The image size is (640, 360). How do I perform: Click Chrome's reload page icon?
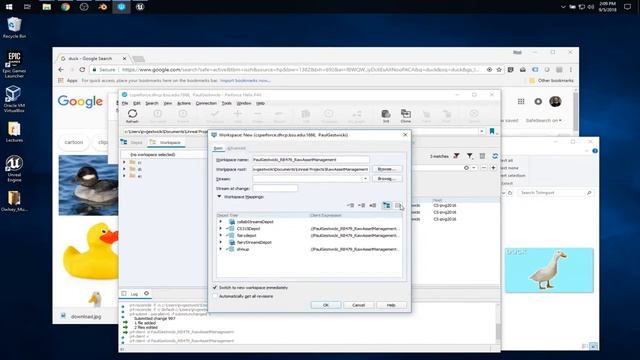[82, 70]
